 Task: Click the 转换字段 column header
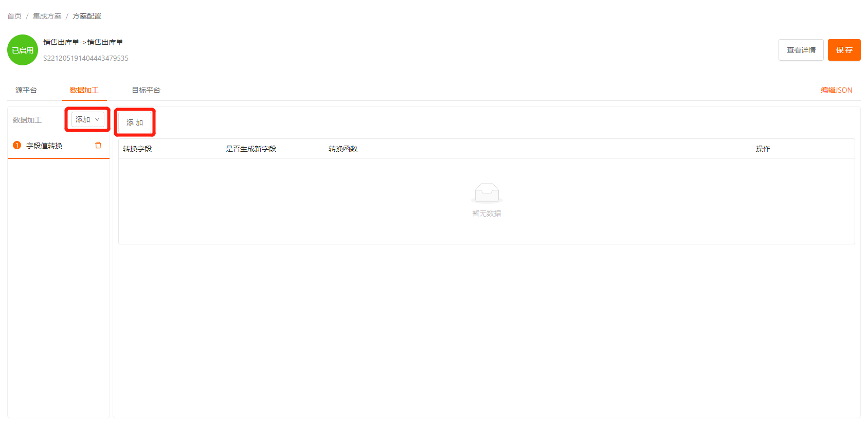tap(137, 149)
